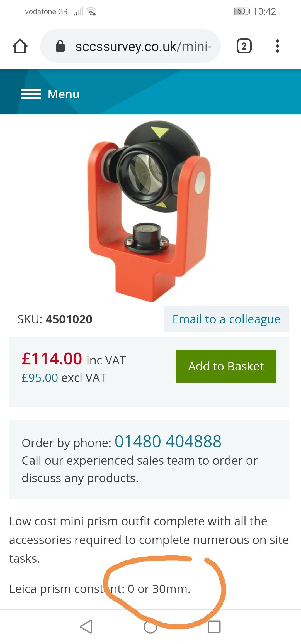The height and width of the screenshot is (644, 301).
Task: Tap the mini prism product image
Action: coord(149,211)
